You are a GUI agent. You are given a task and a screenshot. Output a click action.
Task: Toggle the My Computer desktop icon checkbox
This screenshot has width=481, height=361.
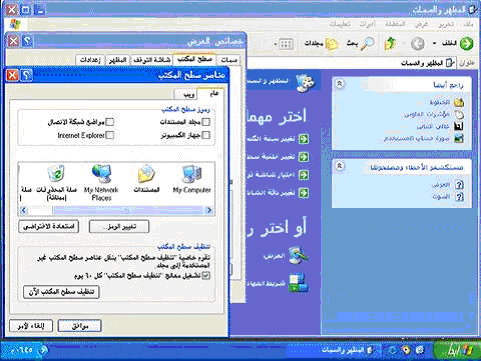click(x=206, y=135)
